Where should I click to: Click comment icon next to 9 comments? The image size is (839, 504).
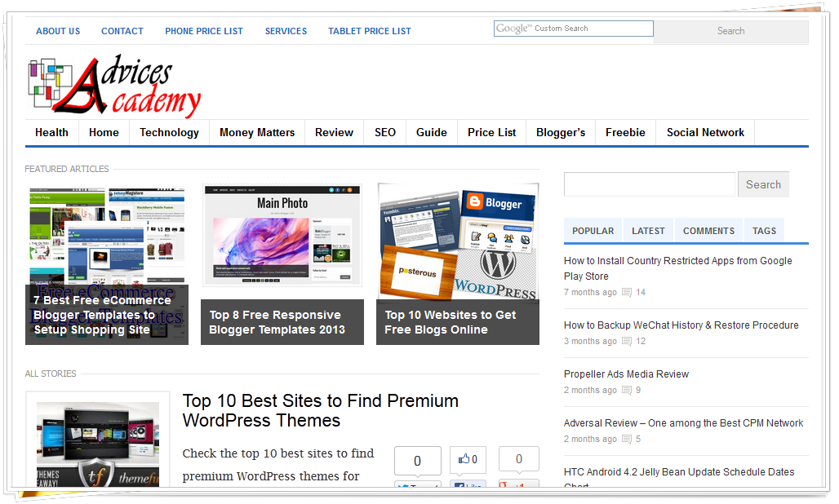click(627, 391)
